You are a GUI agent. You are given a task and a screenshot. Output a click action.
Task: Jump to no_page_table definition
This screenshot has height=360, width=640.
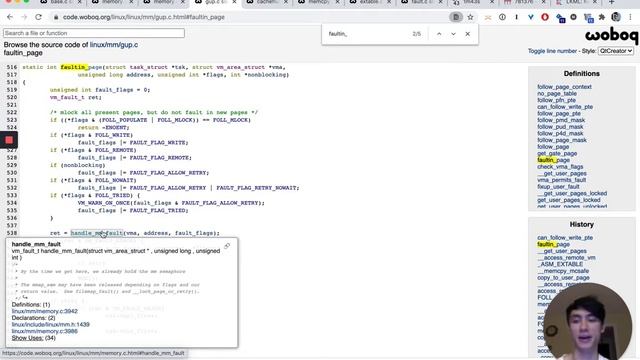557,93
